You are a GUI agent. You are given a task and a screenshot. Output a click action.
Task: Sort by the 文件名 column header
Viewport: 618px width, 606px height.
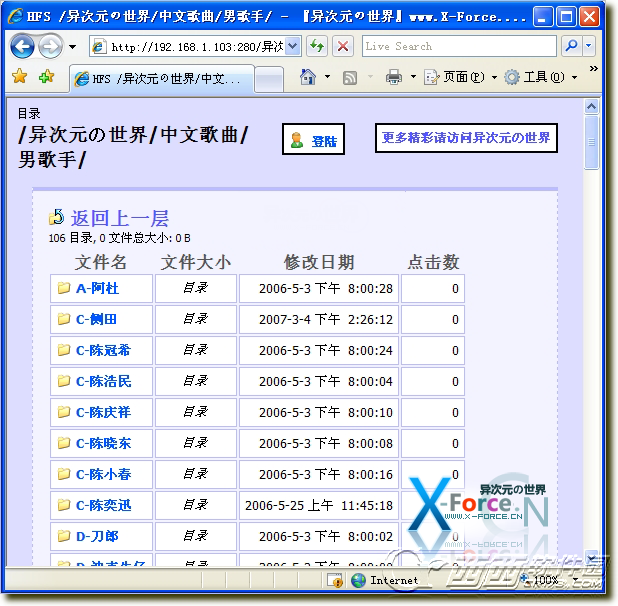click(101, 262)
